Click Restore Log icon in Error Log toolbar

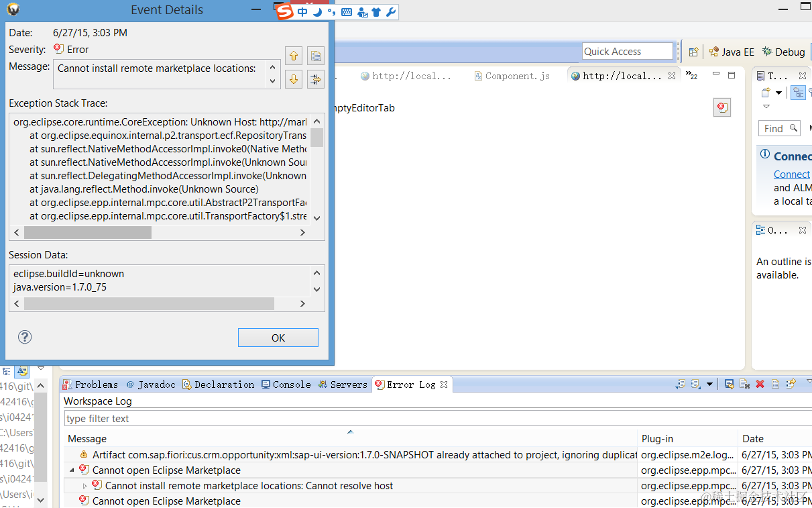point(791,384)
